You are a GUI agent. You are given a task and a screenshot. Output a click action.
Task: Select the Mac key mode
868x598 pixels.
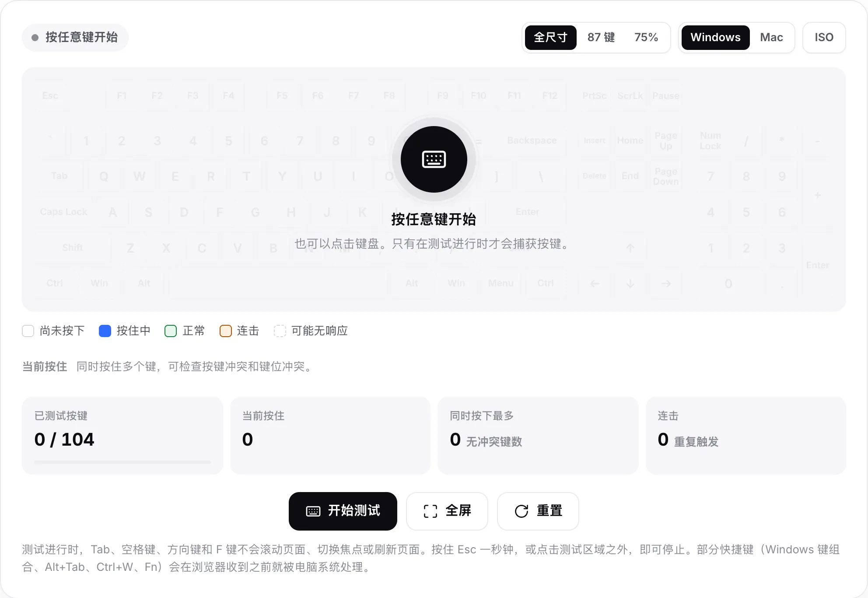pyautogui.click(x=771, y=38)
